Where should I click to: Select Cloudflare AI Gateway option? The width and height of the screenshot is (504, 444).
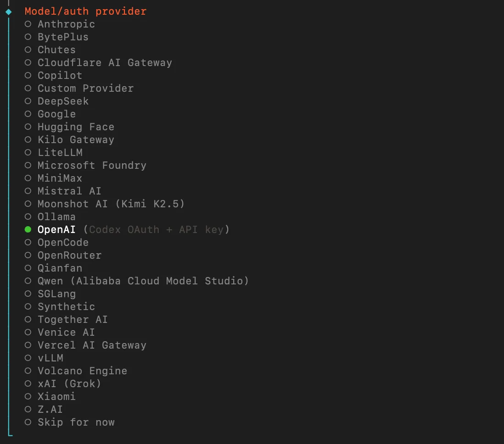(x=105, y=63)
